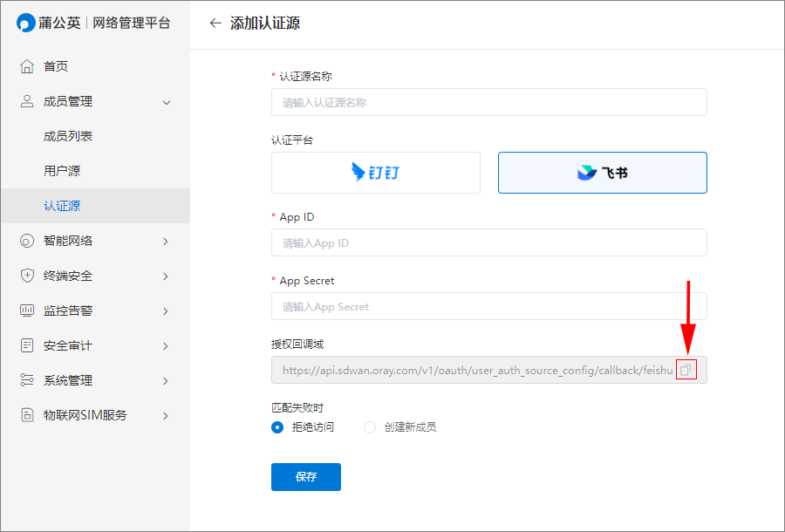
Task: Open 用户源 in the sidebar
Action: pos(62,171)
